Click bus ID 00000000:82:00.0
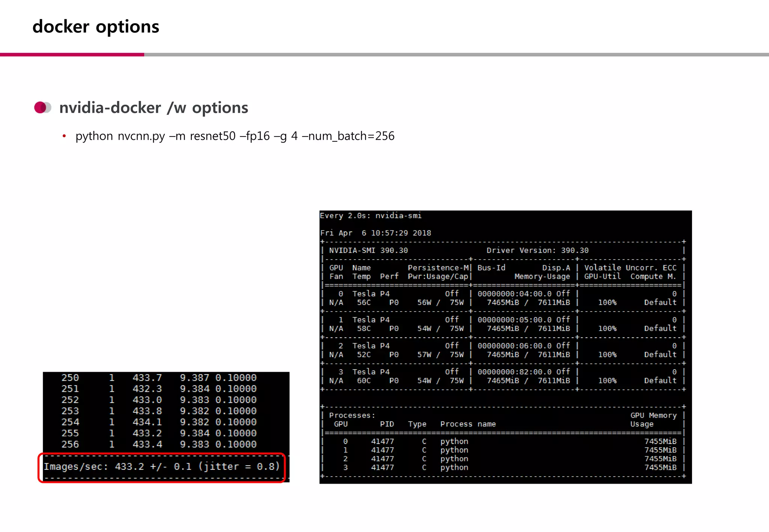Viewport: 769px width, 532px height. pos(515,372)
